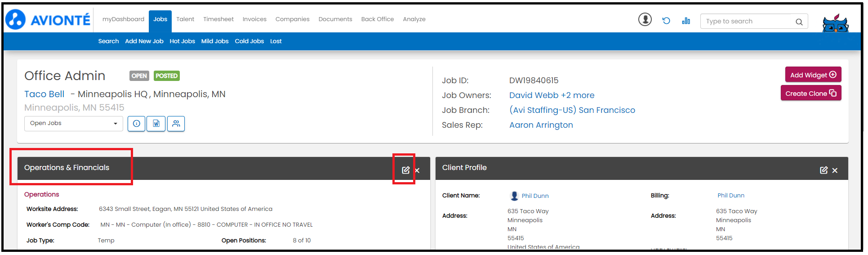This screenshot has height=255, width=868.
Task: Click the Open Positions value 8 of 10
Action: (302, 241)
